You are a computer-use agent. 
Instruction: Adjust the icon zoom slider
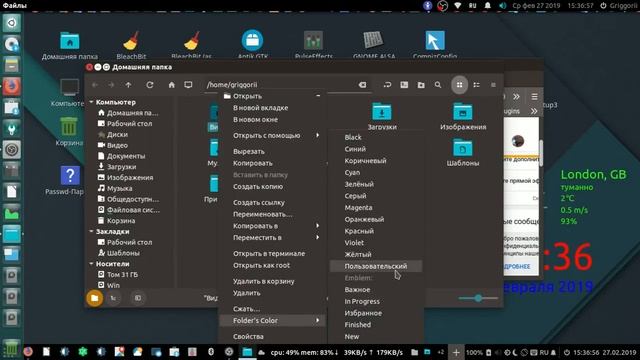pyautogui.click(x=478, y=298)
